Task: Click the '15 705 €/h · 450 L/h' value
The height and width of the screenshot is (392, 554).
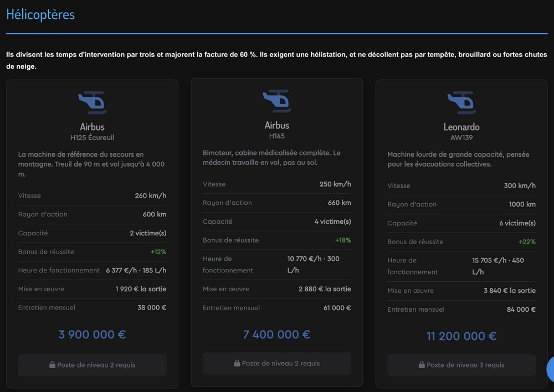Action: point(498,266)
